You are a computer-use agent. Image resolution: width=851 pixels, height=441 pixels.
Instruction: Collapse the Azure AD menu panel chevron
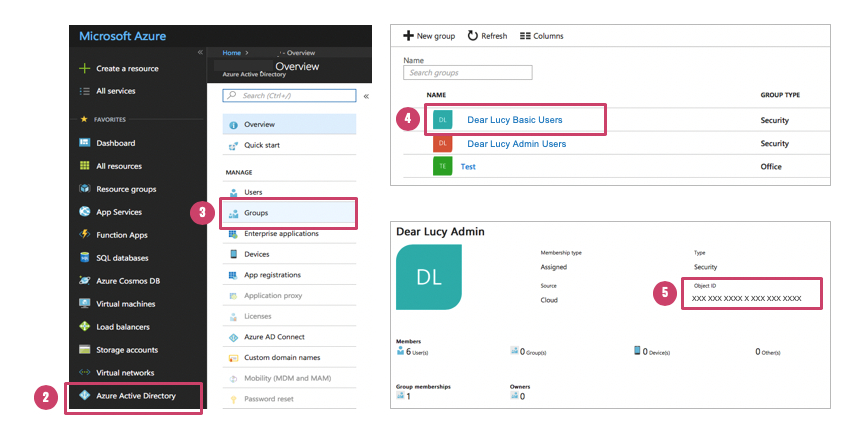(x=366, y=96)
